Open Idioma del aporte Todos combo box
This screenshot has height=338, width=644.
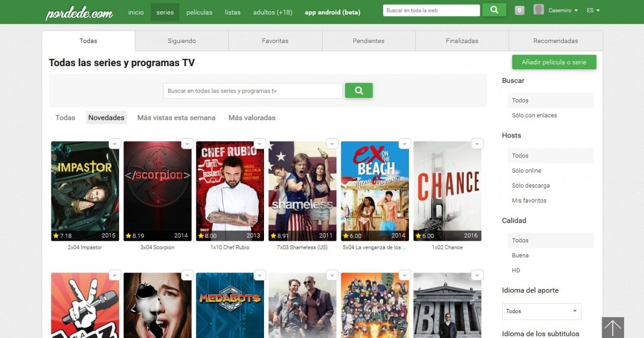(541, 311)
